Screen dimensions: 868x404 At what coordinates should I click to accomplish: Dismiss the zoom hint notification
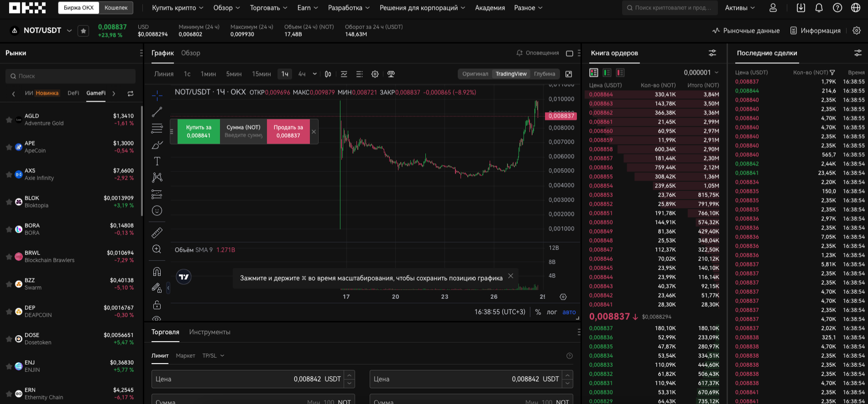pyautogui.click(x=511, y=276)
